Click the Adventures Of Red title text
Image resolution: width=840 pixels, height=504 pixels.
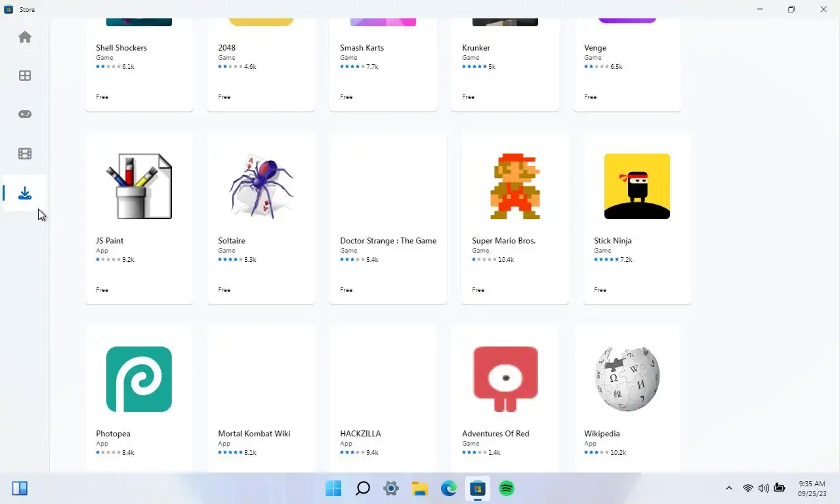(x=495, y=434)
